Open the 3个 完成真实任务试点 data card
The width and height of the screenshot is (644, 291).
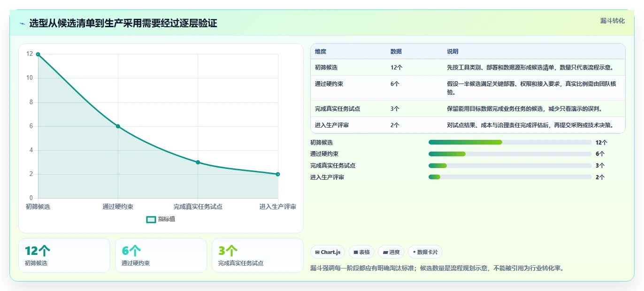point(258,255)
